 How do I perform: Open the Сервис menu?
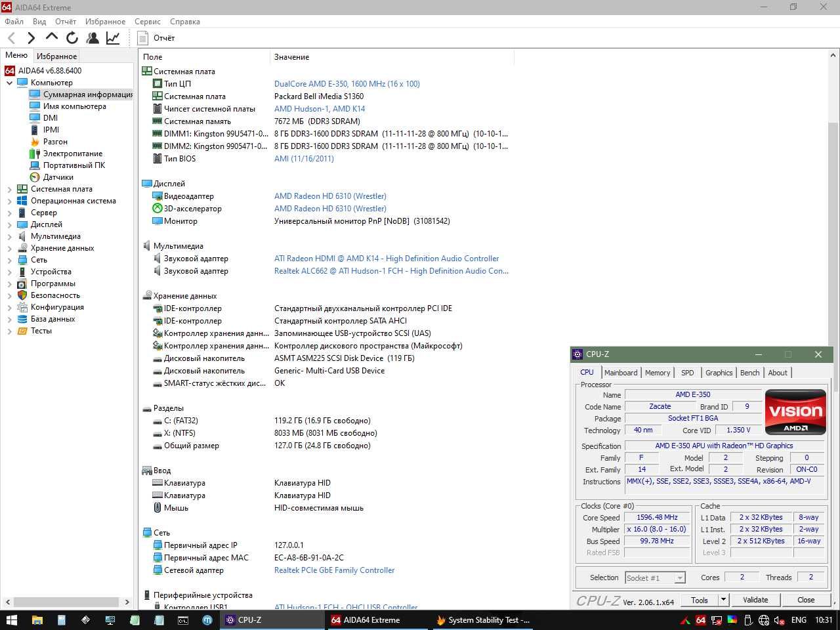pos(148,22)
